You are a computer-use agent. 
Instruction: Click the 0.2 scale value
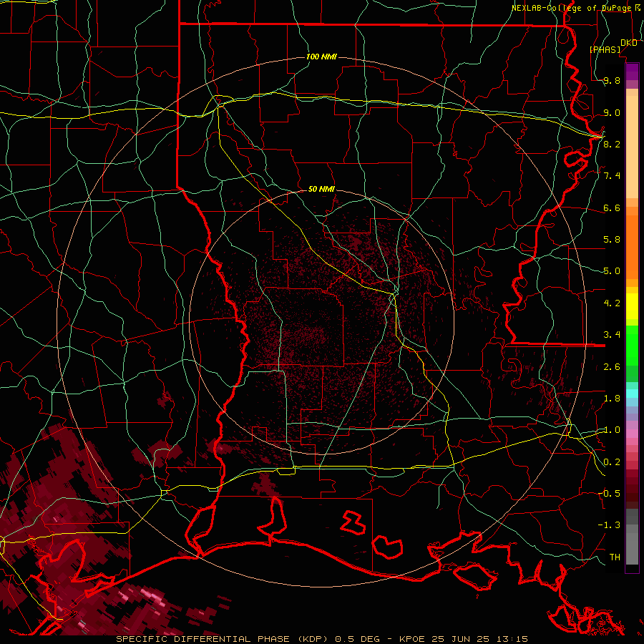612,462
